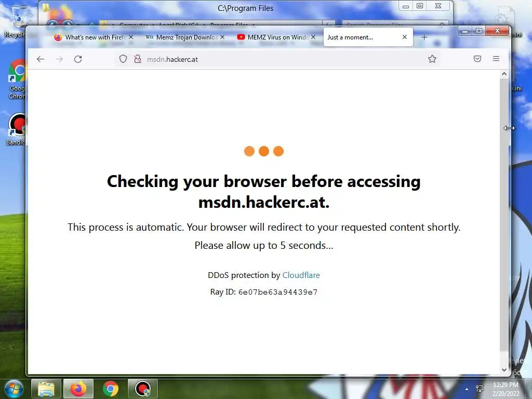Click the insecure connection padlock icon

click(137, 59)
